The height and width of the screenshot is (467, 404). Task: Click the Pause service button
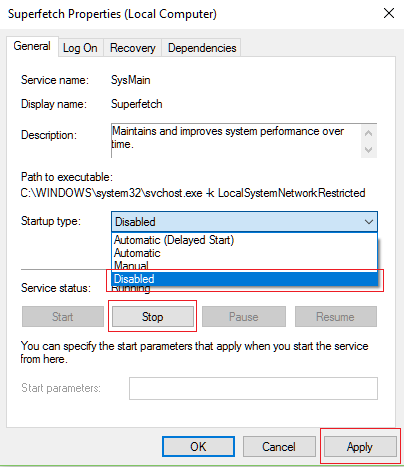click(244, 317)
